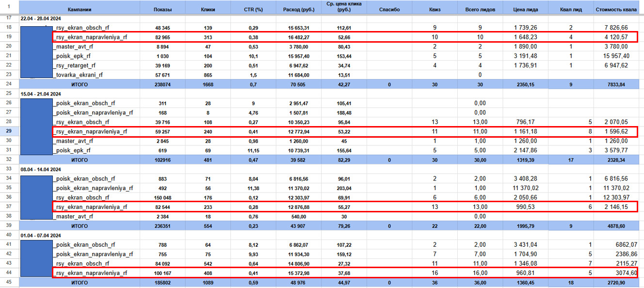Select spend total 70 505
This screenshot has width=644, height=288.
coord(298,84)
